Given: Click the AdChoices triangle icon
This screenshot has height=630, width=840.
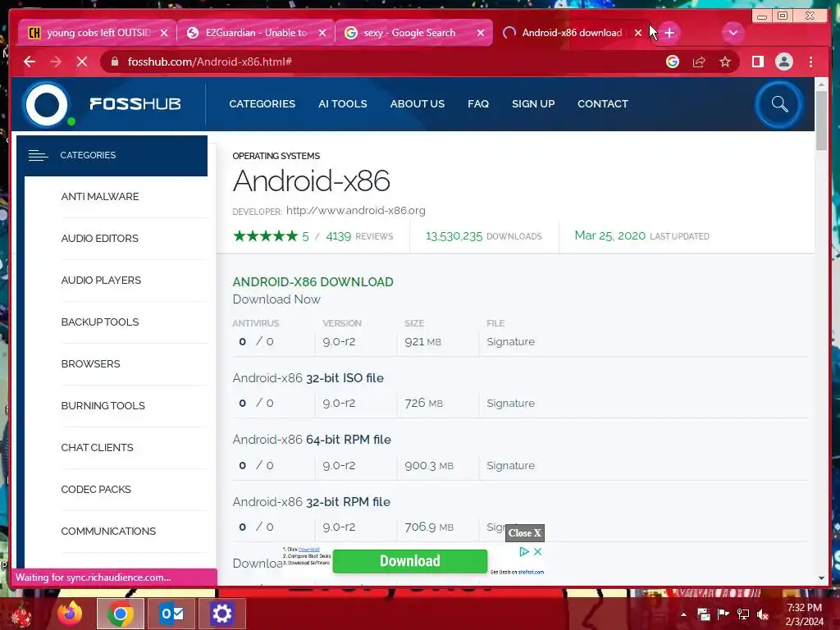Looking at the screenshot, I should (524, 551).
